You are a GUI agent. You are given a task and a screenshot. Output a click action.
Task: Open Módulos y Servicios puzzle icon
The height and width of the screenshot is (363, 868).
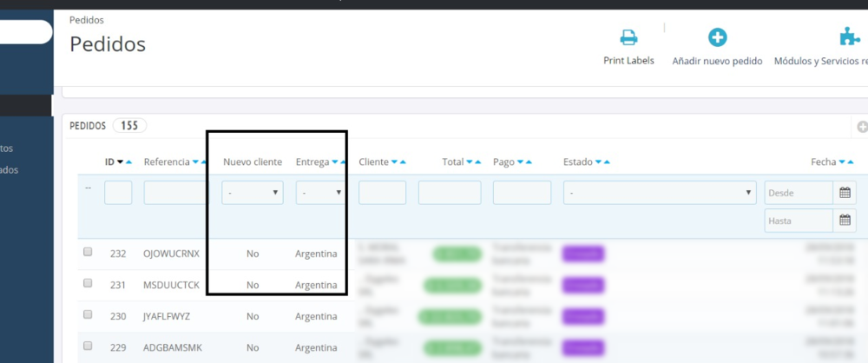(x=850, y=37)
